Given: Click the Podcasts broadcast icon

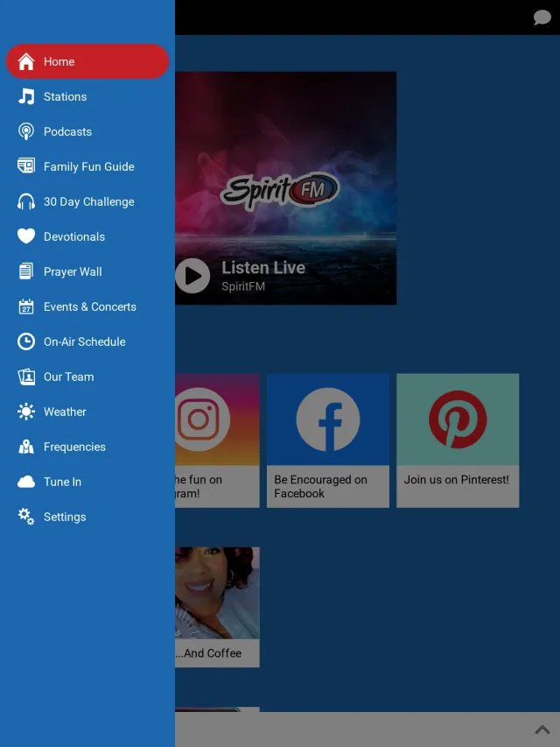Looking at the screenshot, I should pyautogui.click(x=26, y=131).
